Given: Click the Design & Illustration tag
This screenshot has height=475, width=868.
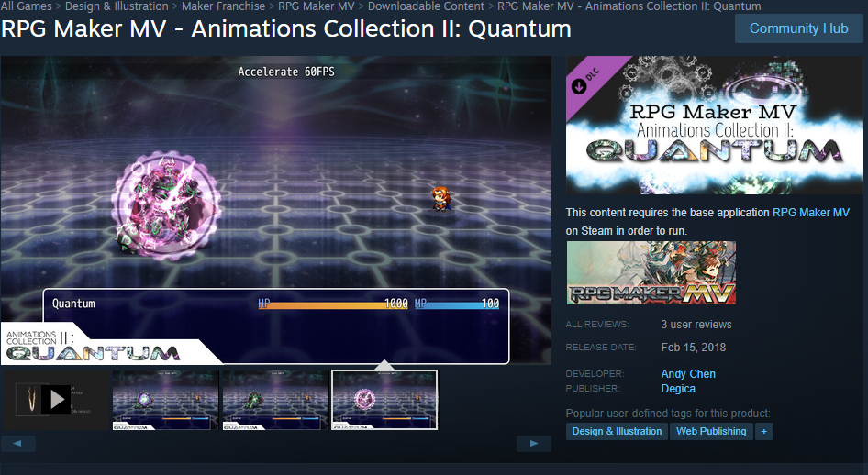Looking at the screenshot, I should (x=617, y=431).
